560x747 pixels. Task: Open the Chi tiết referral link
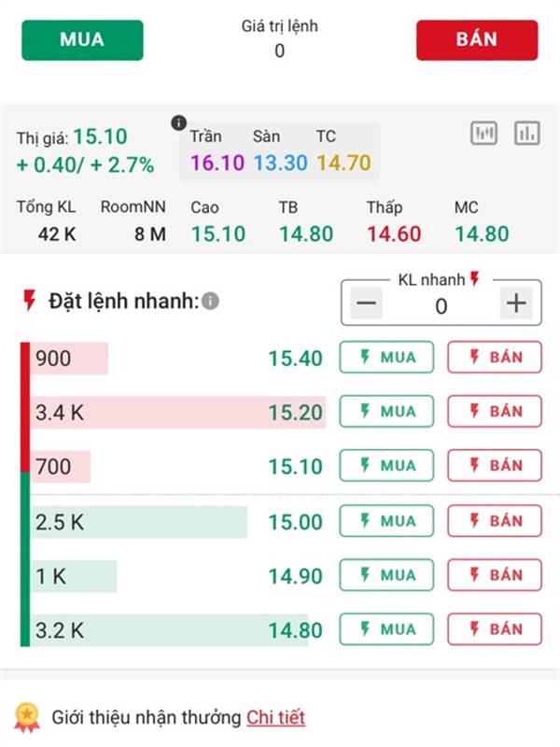click(275, 717)
